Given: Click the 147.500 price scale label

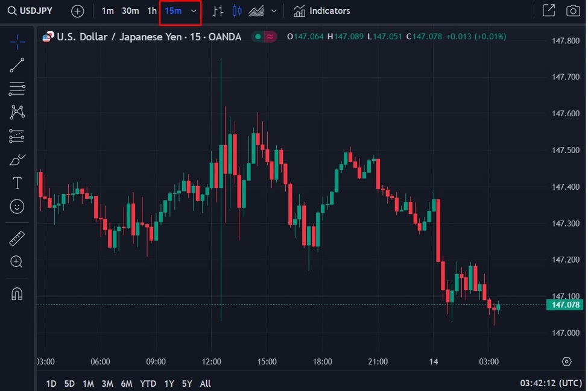Looking at the screenshot, I should [x=566, y=150].
